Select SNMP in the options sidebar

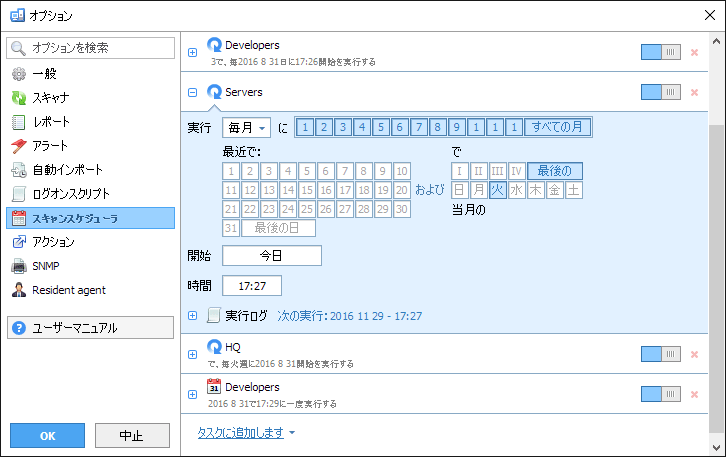[x=48, y=266]
